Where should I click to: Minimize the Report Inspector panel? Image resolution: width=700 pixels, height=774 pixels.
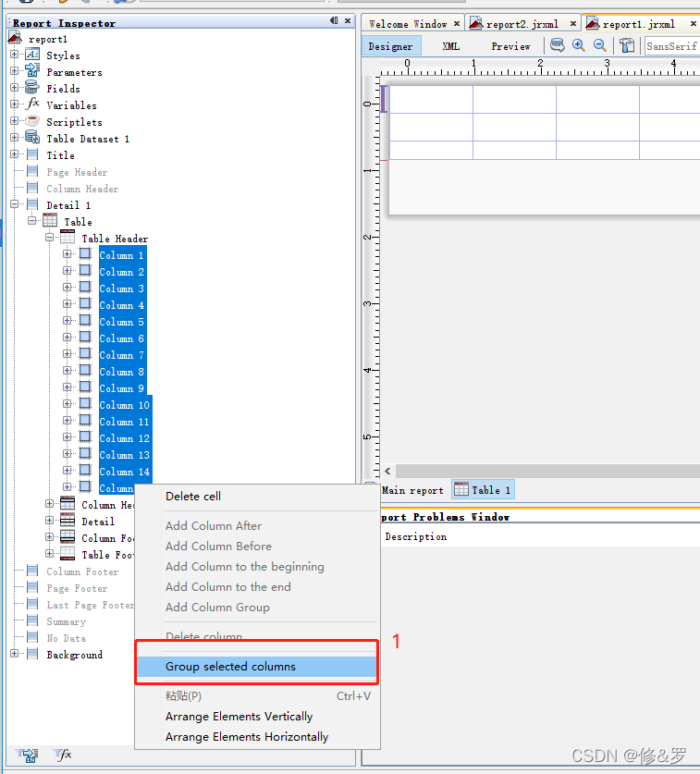click(334, 20)
